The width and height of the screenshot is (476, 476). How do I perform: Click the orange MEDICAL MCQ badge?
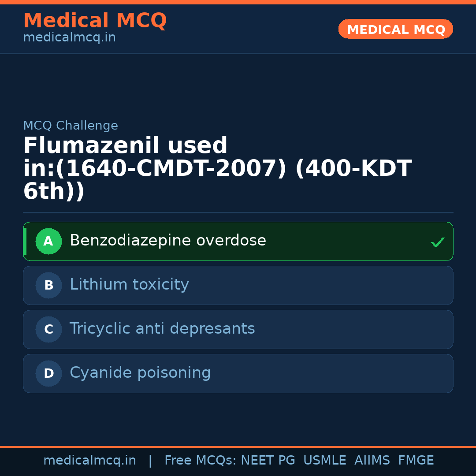point(396,29)
